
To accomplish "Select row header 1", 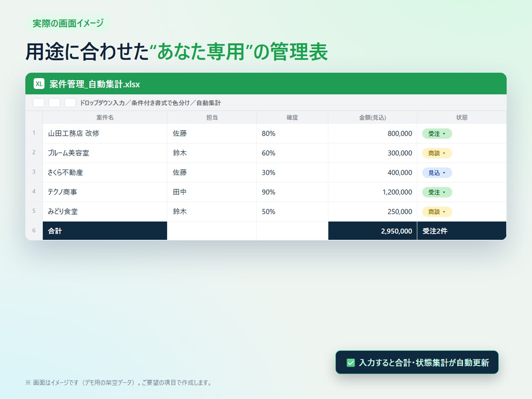I will pyautogui.click(x=34, y=133).
